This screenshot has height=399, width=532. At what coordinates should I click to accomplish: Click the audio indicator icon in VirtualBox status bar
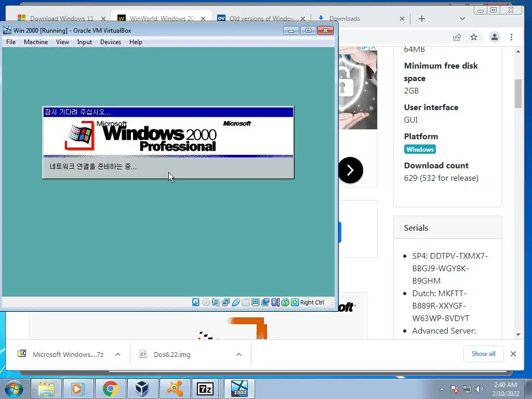tap(216, 302)
